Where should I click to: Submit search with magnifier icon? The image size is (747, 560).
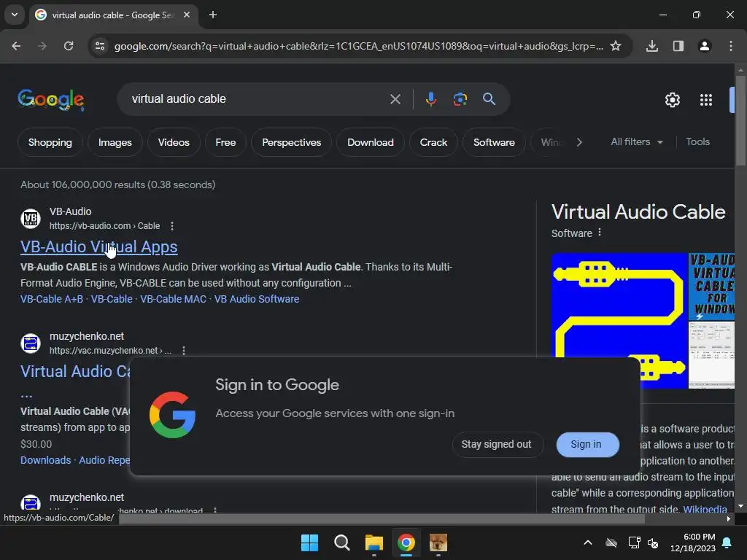click(489, 99)
